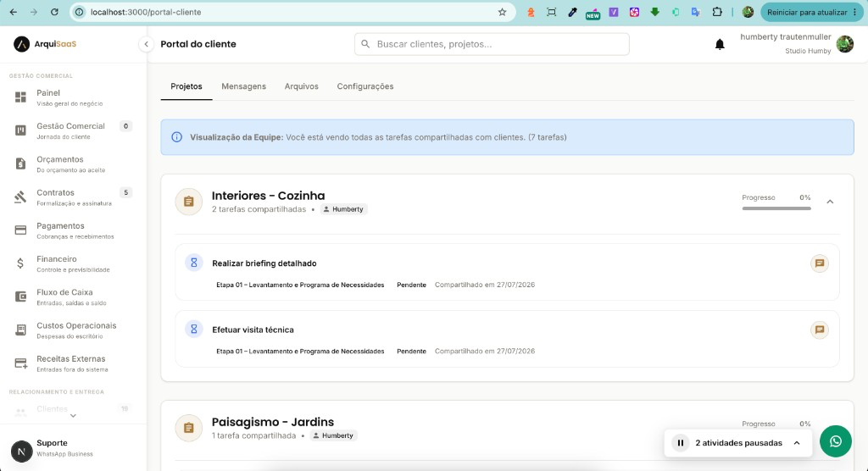This screenshot has width=868, height=471.
Task: Click the Humberty tag on Paisagismo - Jardins
Action: coord(333,435)
